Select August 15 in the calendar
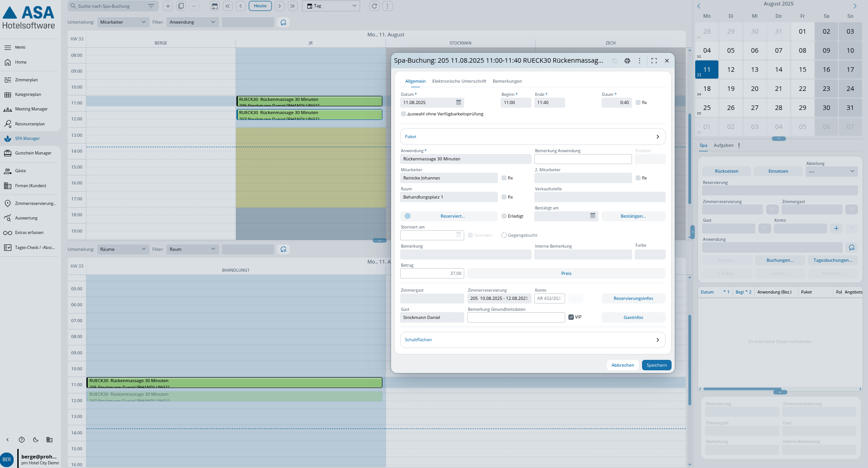 pos(802,70)
